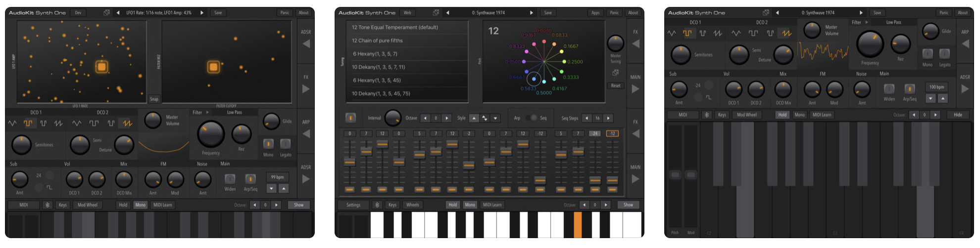Increase the bpm tempo in right screenshot
The image size is (980, 248).
point(943,98)
